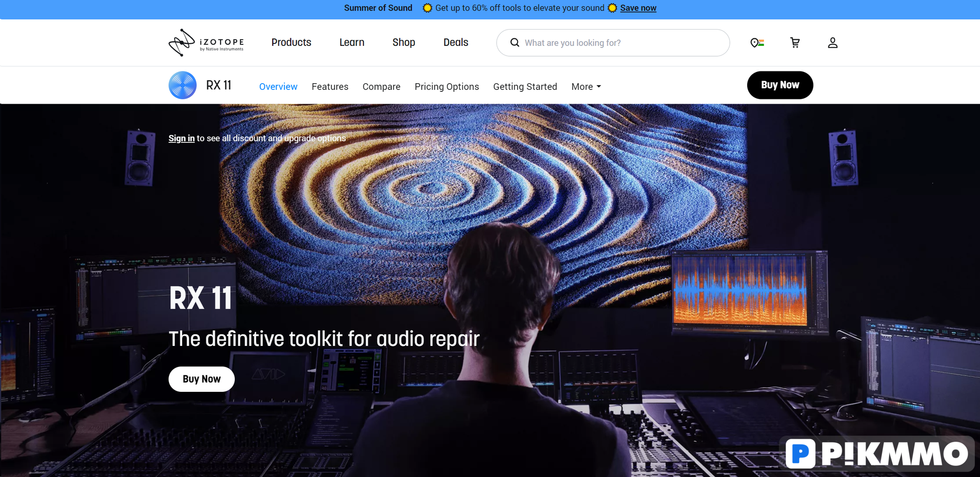Click the white Buy Now hero button
The width and height of the screenshot is (980, 477).
pos(202,379)
